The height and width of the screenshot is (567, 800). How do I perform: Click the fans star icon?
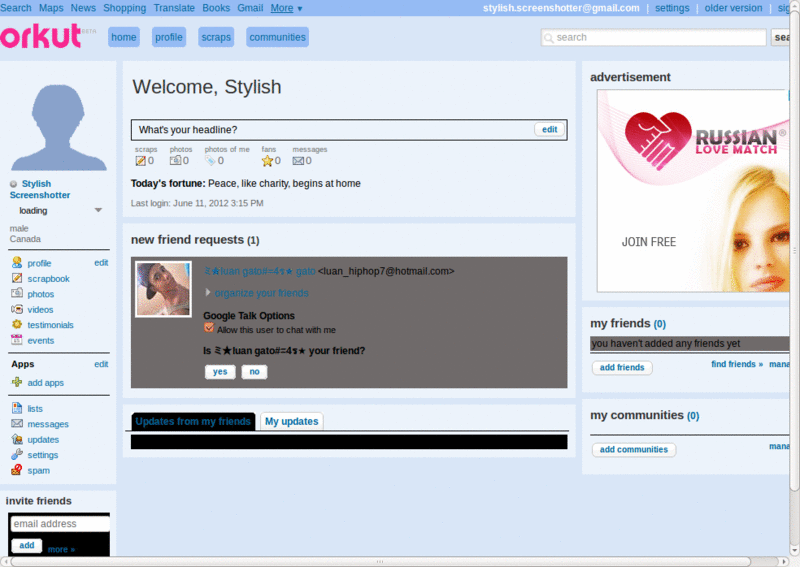point(267,161)
